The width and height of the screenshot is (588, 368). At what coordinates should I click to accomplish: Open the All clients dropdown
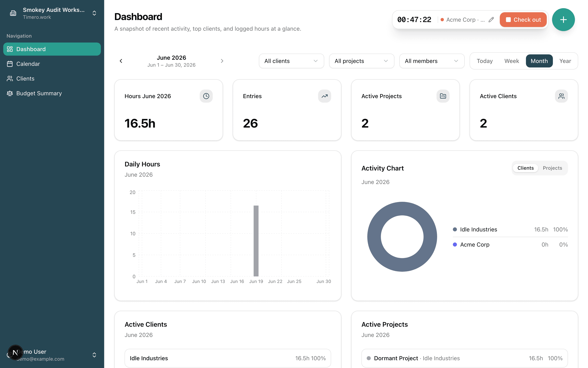291,61
